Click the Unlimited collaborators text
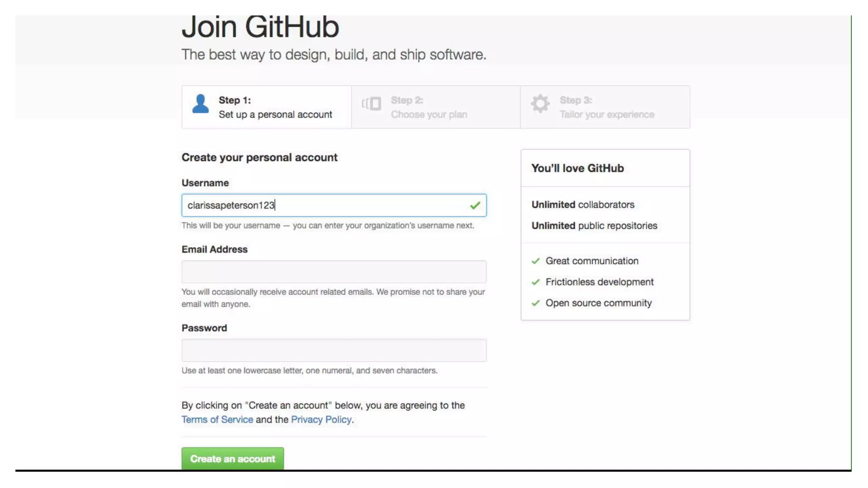The image size is (868, 488). (x=583, y=205)
